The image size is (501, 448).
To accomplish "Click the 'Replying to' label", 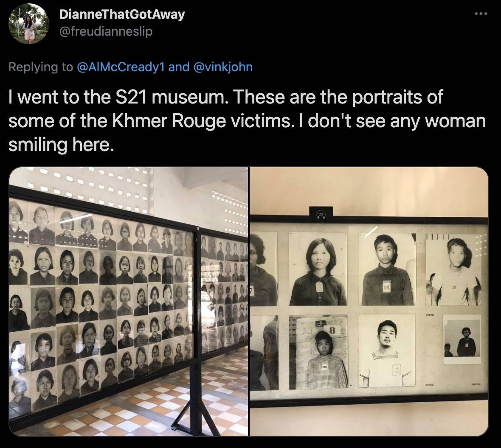I will click(41, 67).
